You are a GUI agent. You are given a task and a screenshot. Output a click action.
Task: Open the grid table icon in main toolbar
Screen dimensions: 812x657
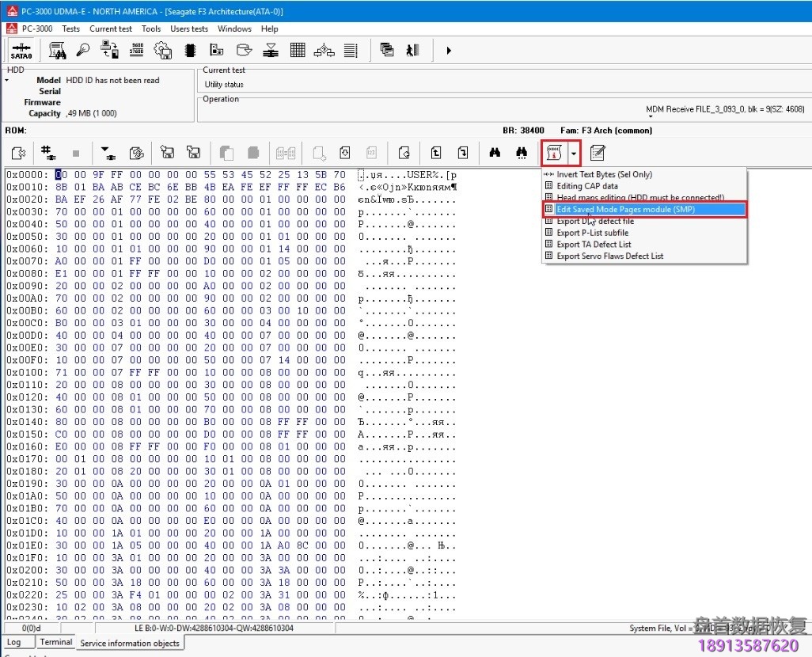coord(298,51)
